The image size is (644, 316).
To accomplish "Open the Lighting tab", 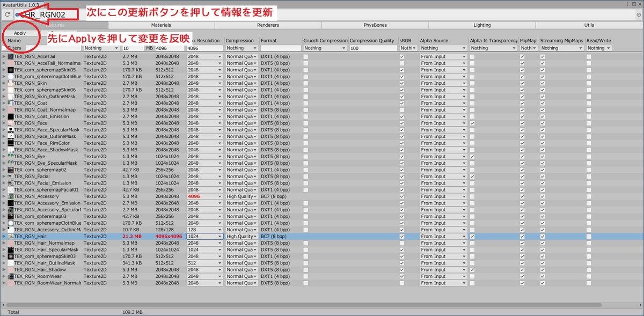I will (482, 25).
